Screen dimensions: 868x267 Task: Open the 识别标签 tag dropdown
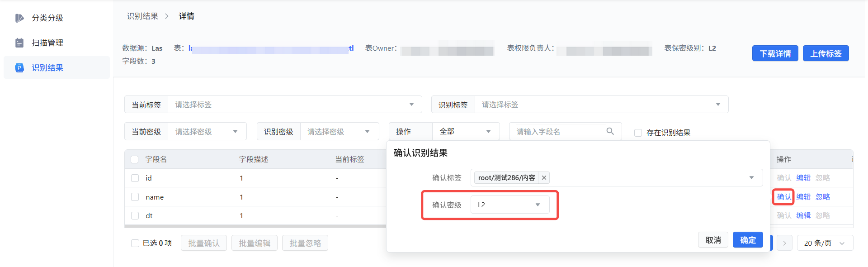click(601, 105)
